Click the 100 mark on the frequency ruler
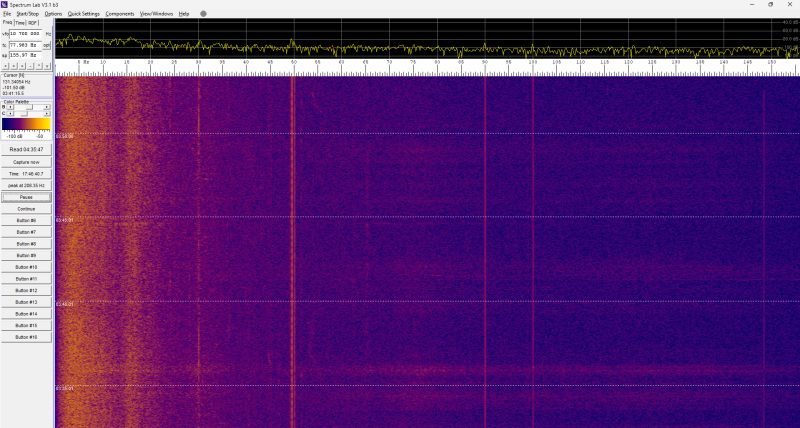The image size is (800, 428). tap(533, 62)
